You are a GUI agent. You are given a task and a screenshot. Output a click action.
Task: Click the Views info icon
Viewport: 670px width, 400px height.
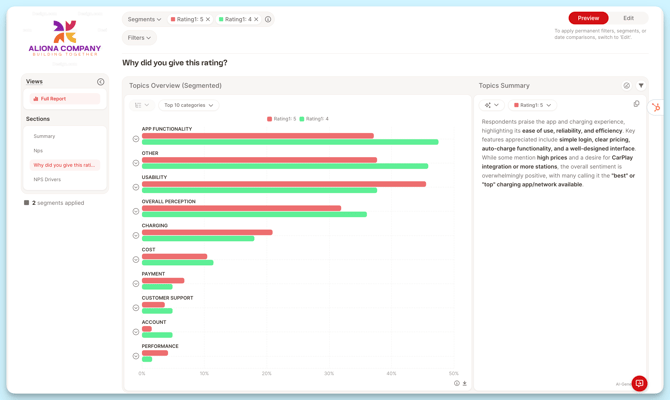pos(100,82)
